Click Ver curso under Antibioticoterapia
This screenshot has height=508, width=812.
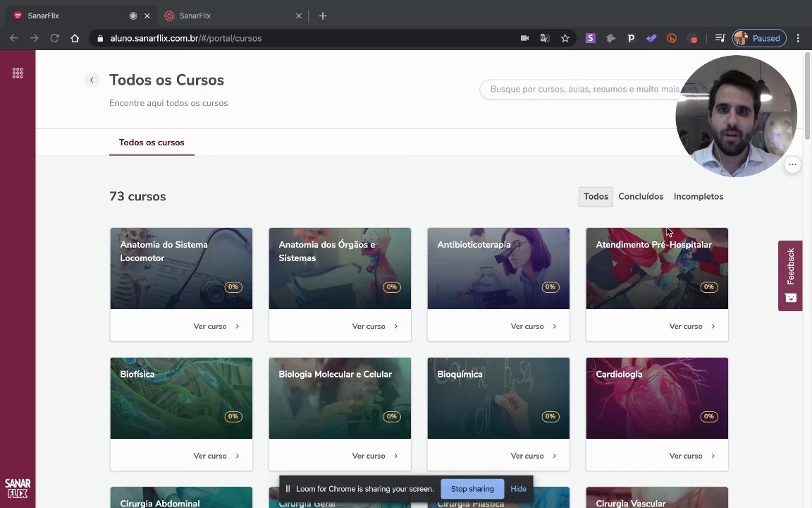(534, 326)
